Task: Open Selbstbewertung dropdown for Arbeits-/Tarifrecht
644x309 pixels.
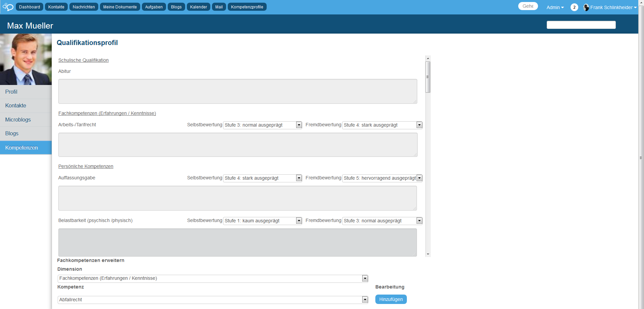Action: coord(262,125)
